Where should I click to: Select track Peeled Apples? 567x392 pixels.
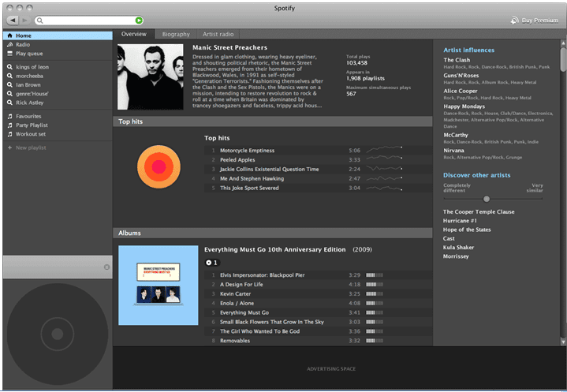pyautogui.click(x=319, y=160)
